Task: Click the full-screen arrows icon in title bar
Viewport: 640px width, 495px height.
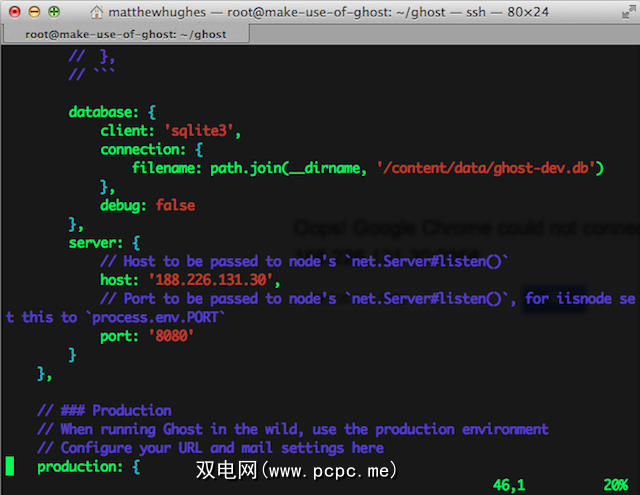Action: click(x=628, y=13)
